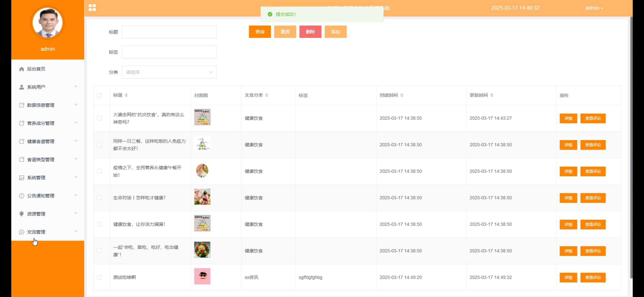Click the alert icon beside 公告通知管理
Screen dimensions: 644x297
click(x=21, y=196)
